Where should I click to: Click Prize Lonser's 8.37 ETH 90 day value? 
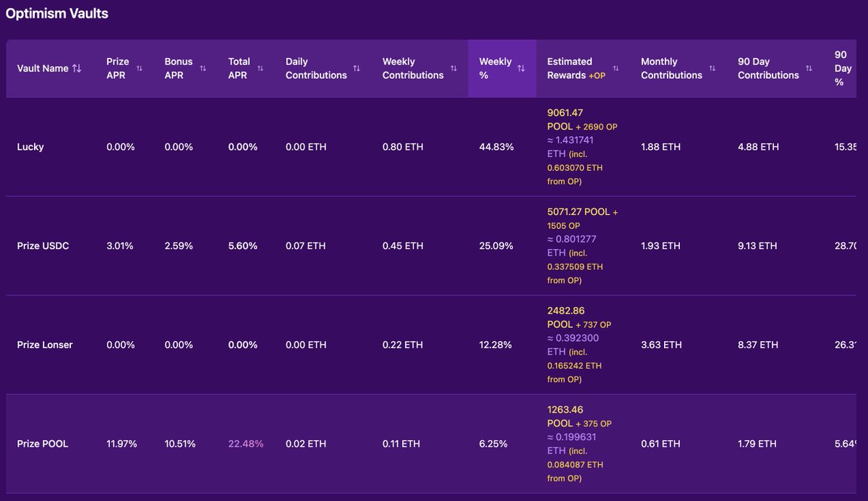pyautogui.click(x=758, y=345)
